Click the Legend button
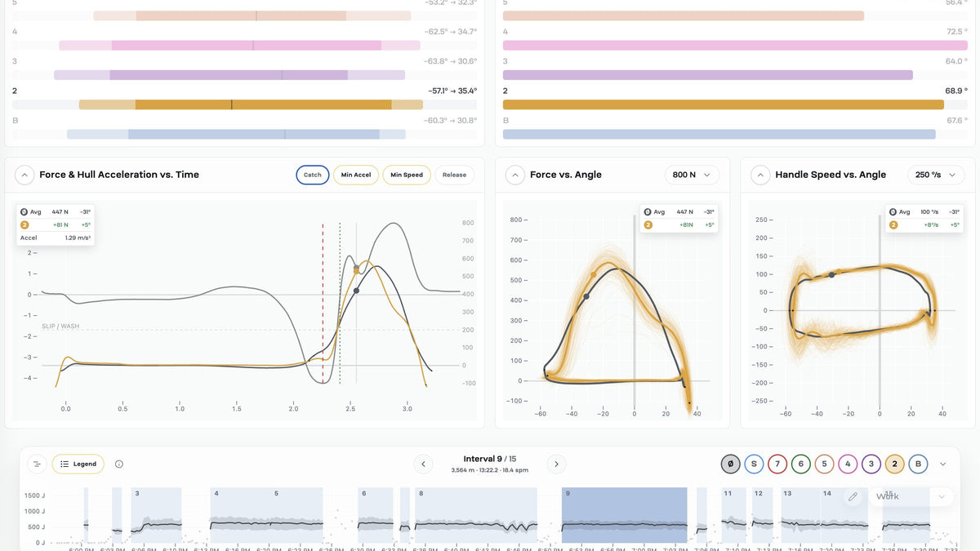 (x=78, y=464)
